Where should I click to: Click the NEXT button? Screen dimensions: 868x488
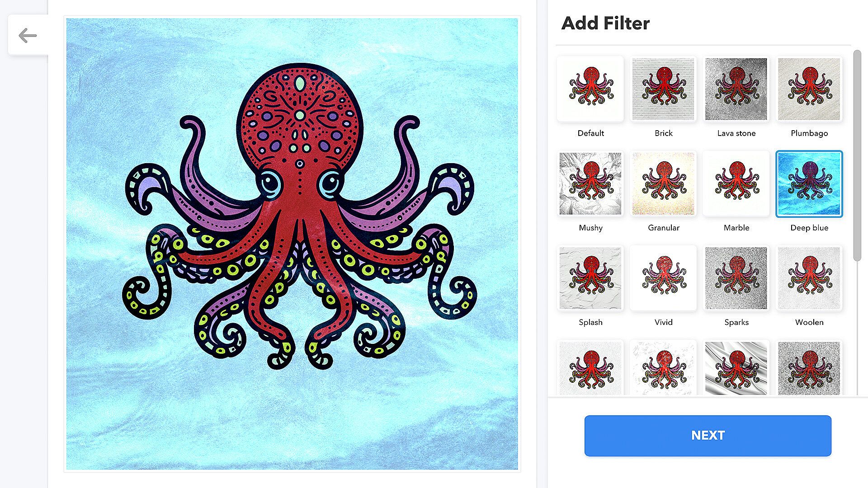coord(708,436)
